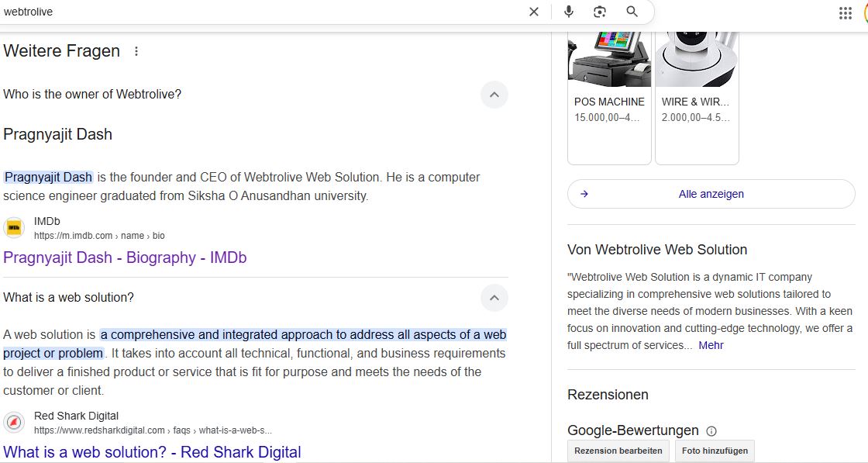
Task: Click the WIRE & WIR... price 2.000,00
Action: [x=695, y=117]
